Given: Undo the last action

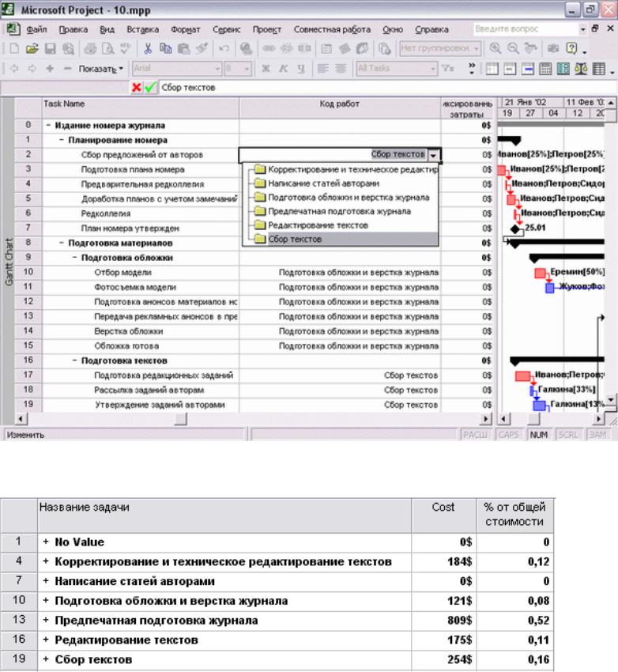Looking at the screenshot, I should (224, 49).
